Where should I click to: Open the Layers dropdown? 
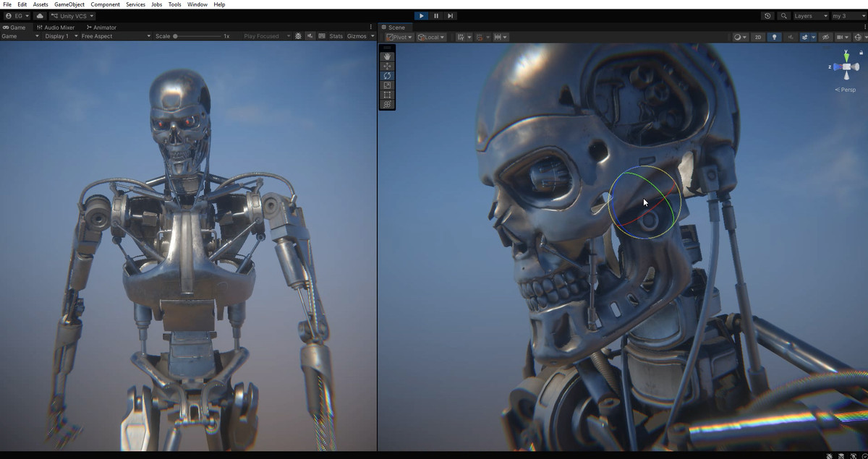(811, 16)
